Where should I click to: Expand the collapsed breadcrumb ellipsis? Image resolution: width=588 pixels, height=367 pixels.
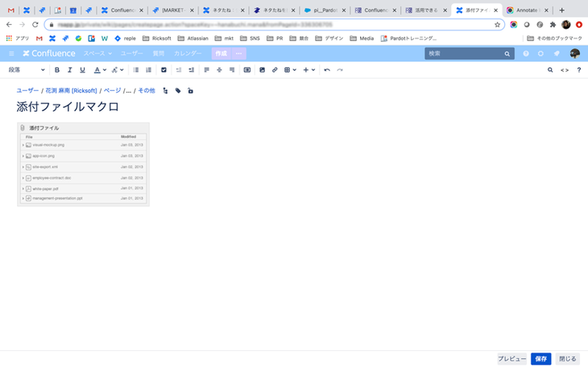tap(128, 91)
